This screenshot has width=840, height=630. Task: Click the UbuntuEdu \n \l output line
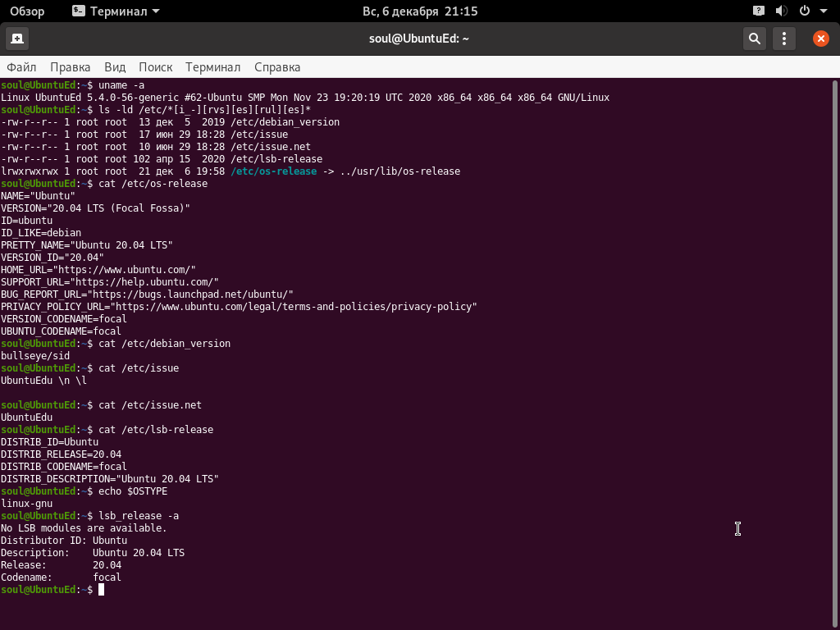tap(44, 381)
